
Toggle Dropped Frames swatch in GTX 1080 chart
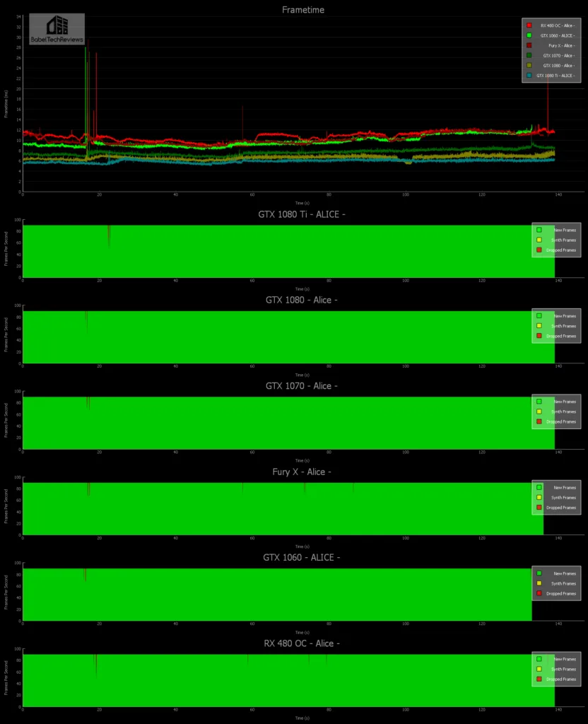point(539,336)
